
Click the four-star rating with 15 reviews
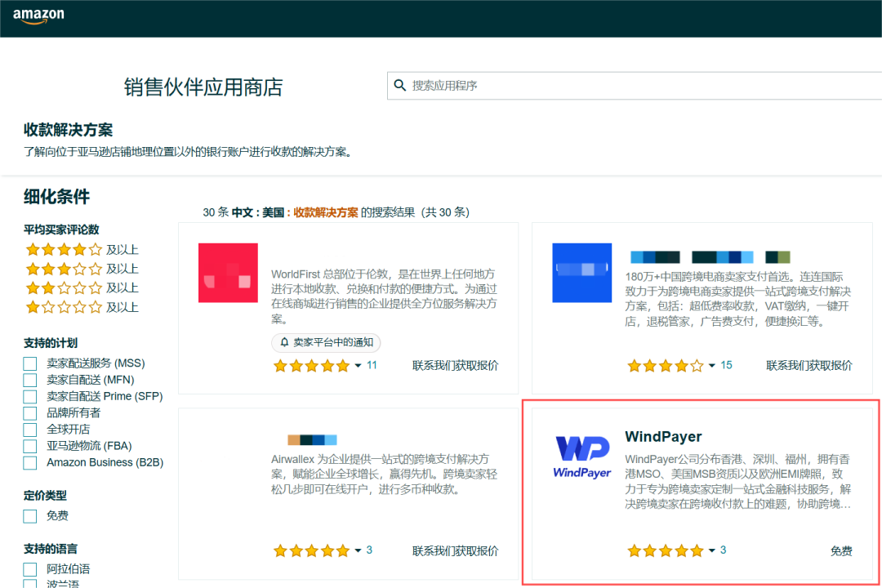click(x=666, y=367)
